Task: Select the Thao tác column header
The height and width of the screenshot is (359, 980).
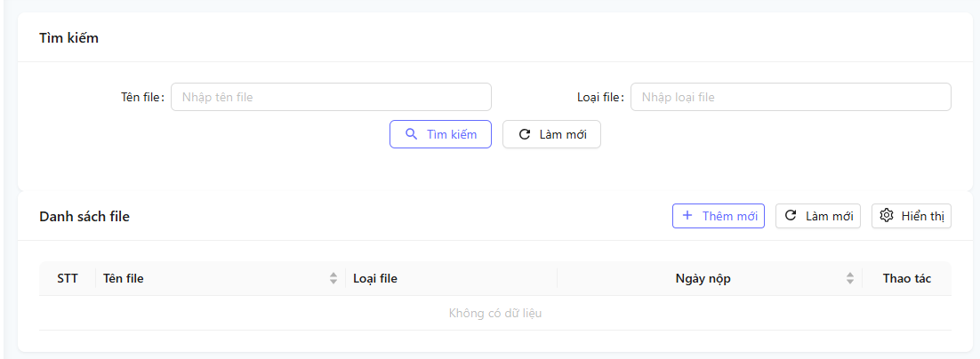Action: click(x=906, y=278)
